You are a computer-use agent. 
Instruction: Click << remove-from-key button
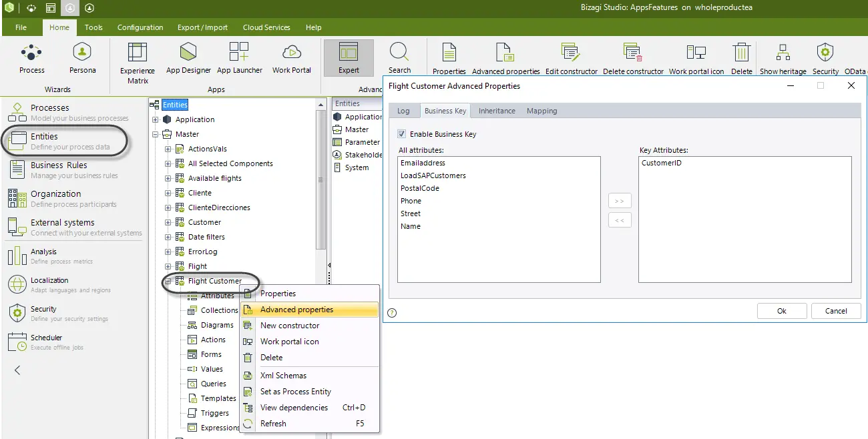pos(620,220)
